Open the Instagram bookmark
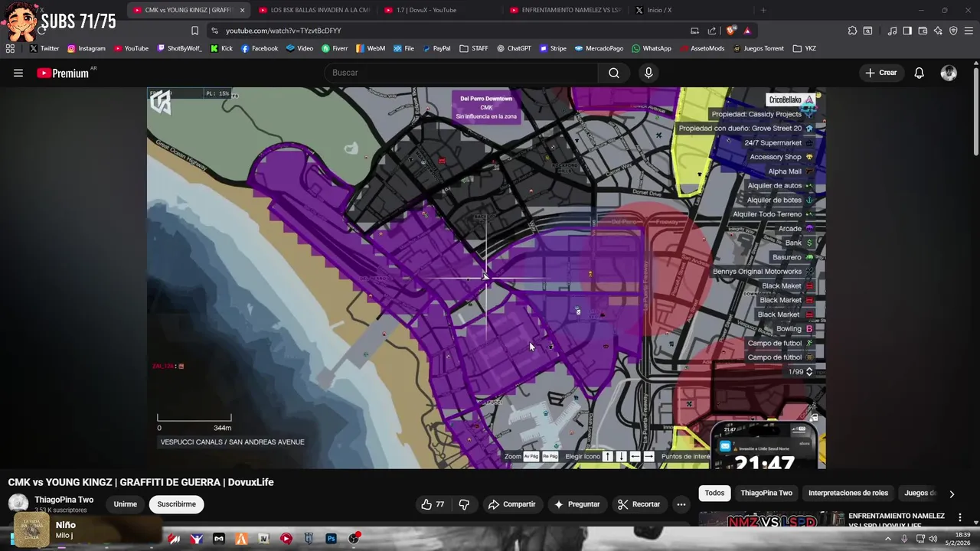980x551 pixels. pyautogui.click(x=86, y=48)
